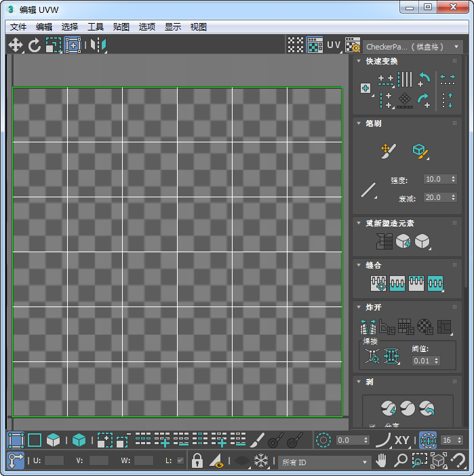Click the Quick Peel icon in 剥

(389, 408)
